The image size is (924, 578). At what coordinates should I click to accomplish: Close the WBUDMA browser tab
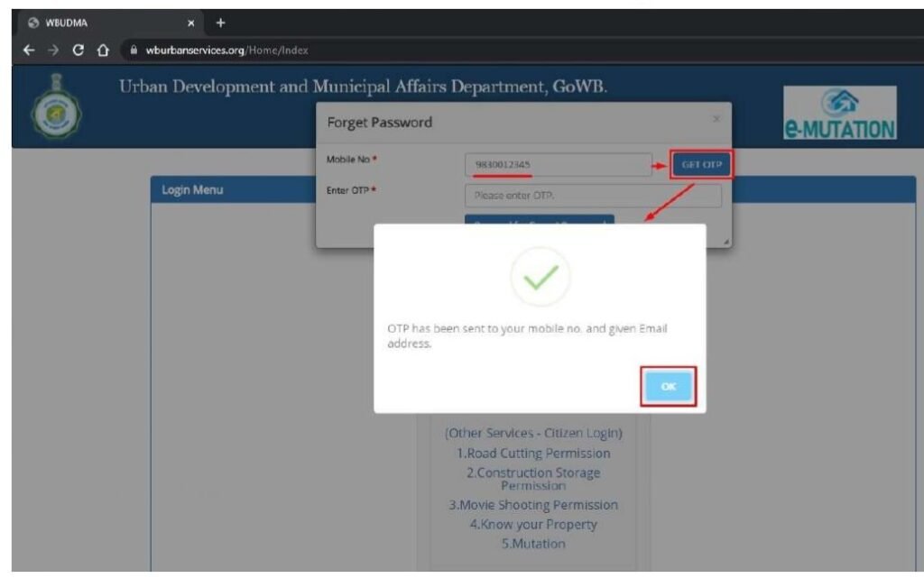(191, 23)
